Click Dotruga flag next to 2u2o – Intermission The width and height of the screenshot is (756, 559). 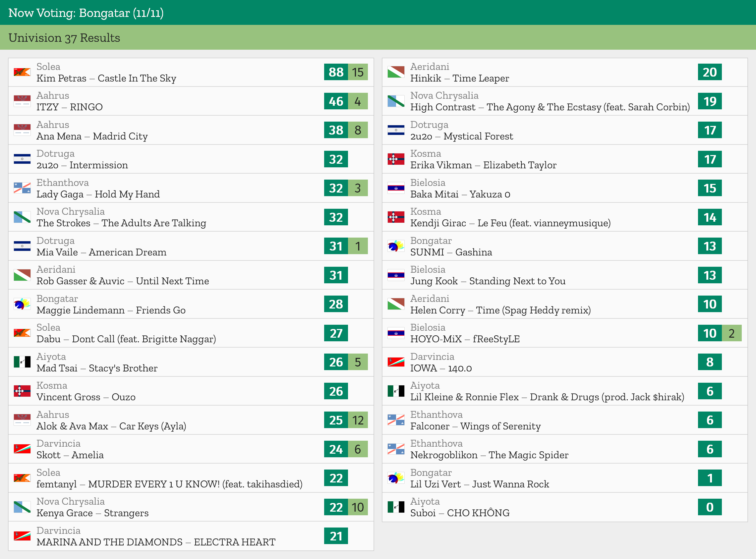pyautogui.click(x=22, y=159)
